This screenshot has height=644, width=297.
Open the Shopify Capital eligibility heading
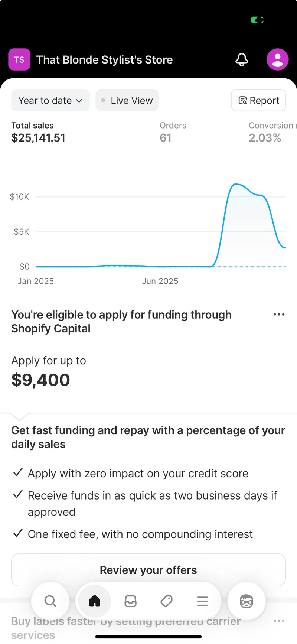click(121, 322)
